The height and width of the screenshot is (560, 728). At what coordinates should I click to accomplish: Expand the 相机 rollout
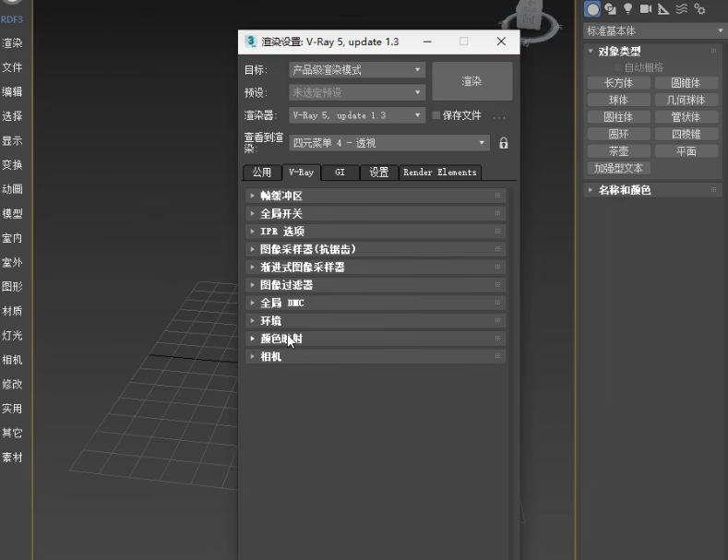point(376,356)
